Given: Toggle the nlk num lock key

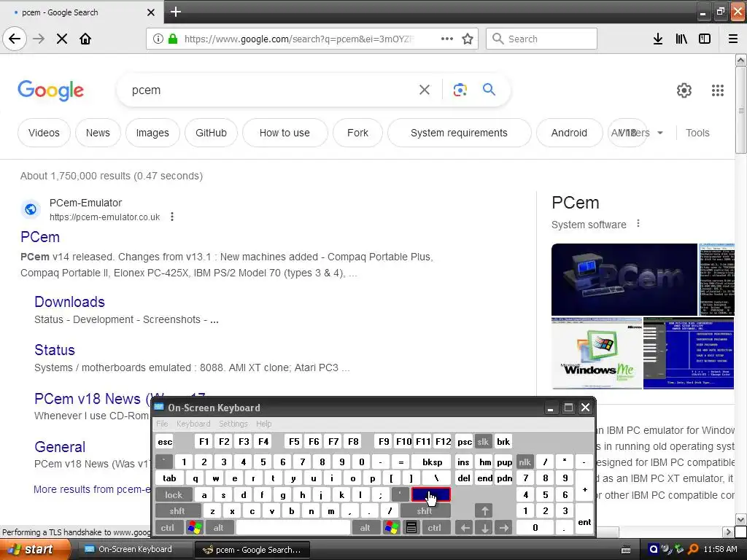Looking at the screenshot, I should click(x=525, y=462).
